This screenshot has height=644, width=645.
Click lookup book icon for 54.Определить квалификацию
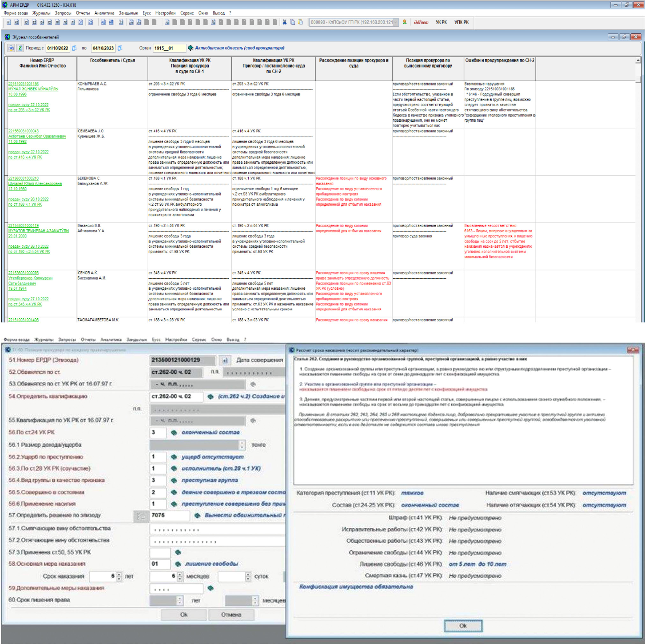click(x=210, y=397)
